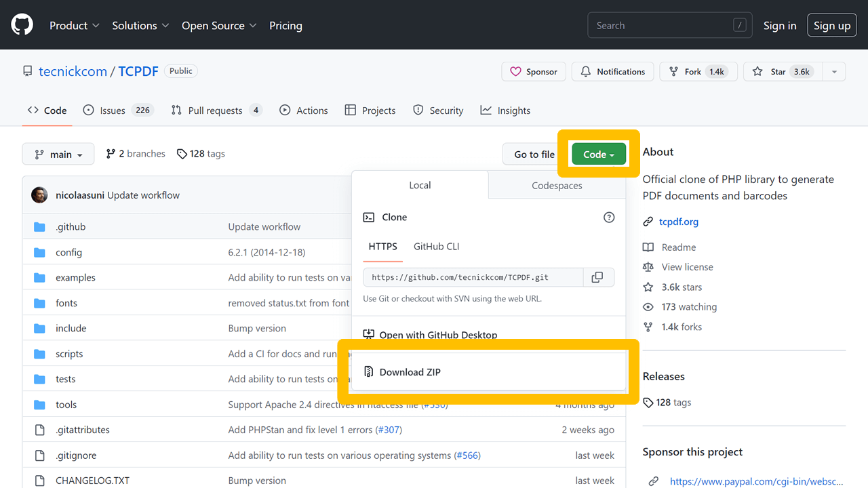Click nicolaasuni's avatar thumbnail
Viewport: 868px width, 488px height.
point(40,195)
